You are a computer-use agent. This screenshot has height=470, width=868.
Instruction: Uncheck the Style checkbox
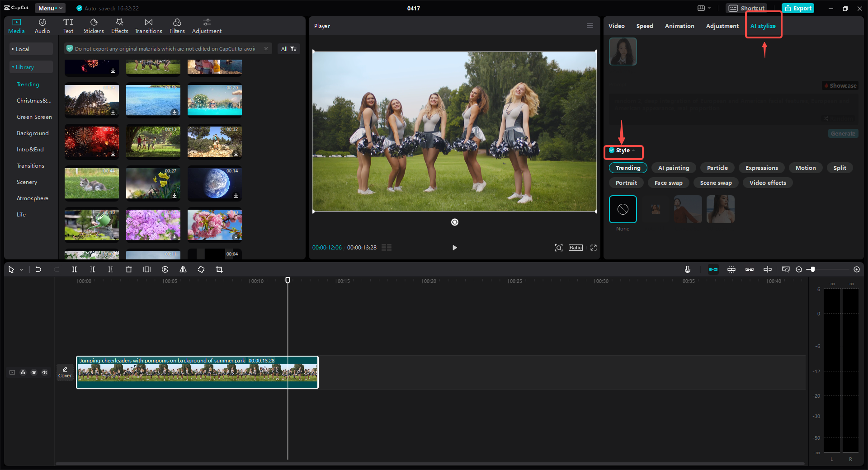[x=612, y=150]
